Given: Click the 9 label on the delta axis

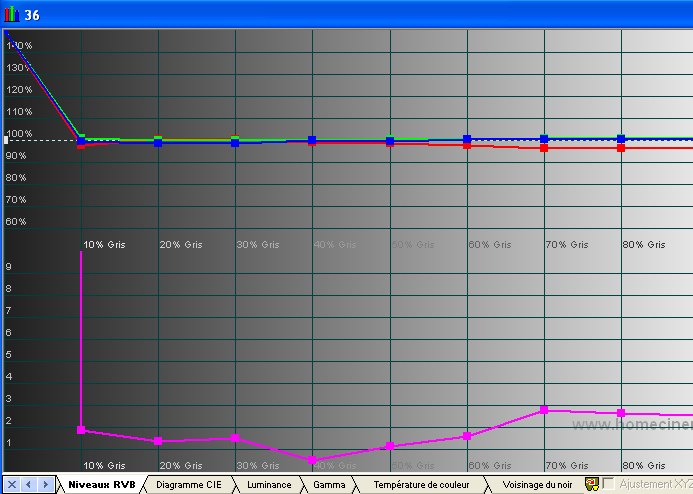Looking at the screenshot, I should (x=8, y=266).
